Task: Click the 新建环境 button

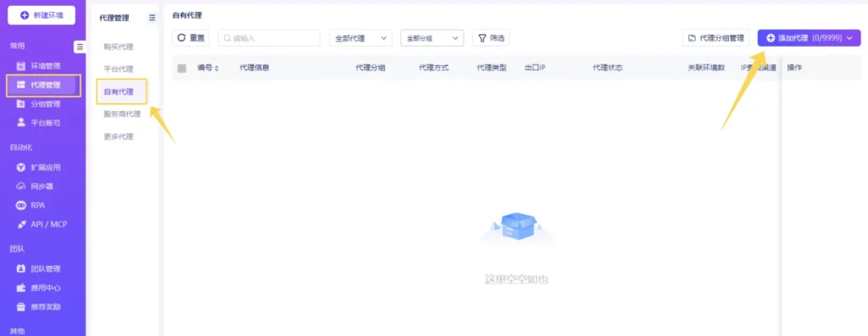Action: [42, 15]
